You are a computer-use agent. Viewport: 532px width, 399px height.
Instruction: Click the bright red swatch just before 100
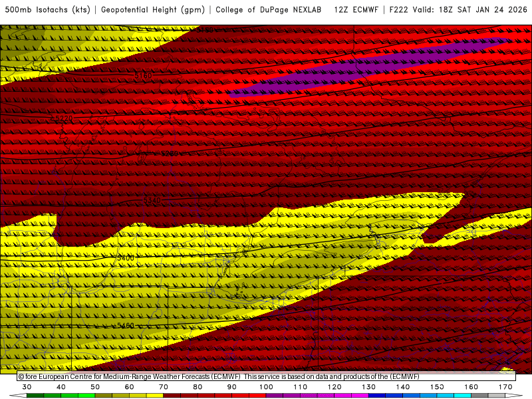coord(257,396)
